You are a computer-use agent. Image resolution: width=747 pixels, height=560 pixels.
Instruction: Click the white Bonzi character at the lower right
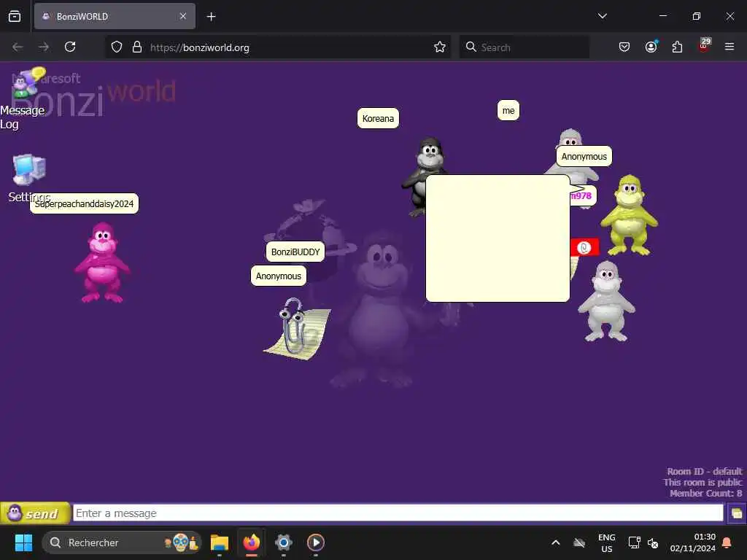click(606, 301)
